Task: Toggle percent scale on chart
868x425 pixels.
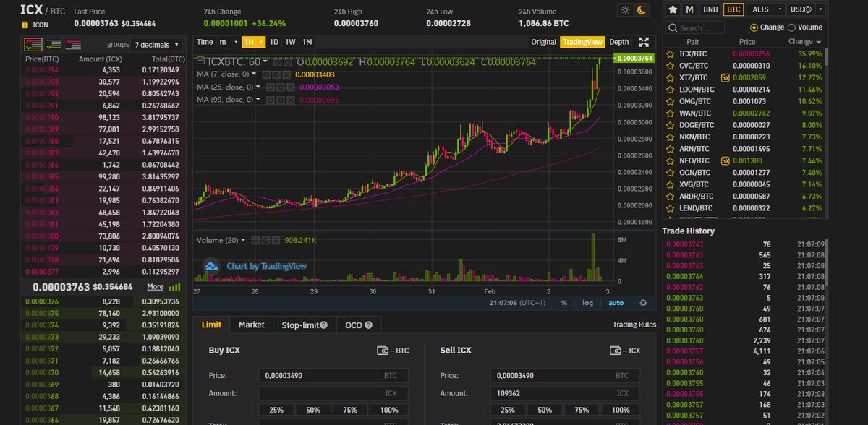Action: [564, 303]
